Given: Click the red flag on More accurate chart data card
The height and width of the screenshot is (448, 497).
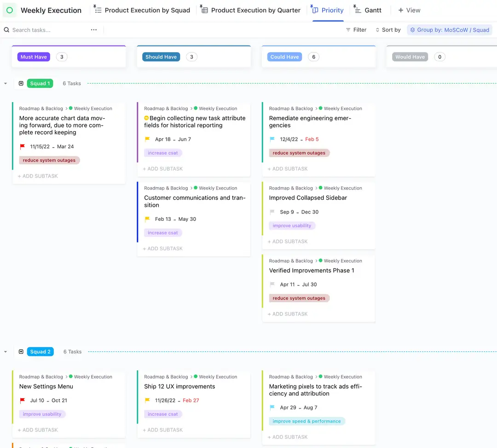Looking at the screenshot, I should pos(22,147).
